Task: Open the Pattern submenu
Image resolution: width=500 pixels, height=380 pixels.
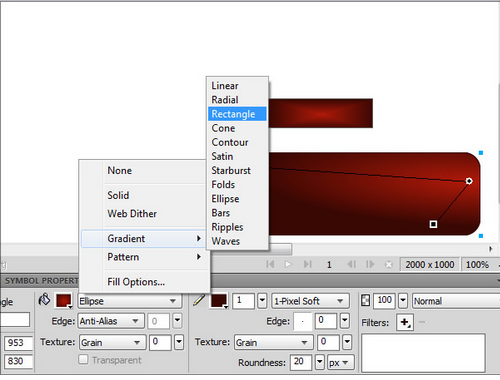Action: (x=143, y=257)
